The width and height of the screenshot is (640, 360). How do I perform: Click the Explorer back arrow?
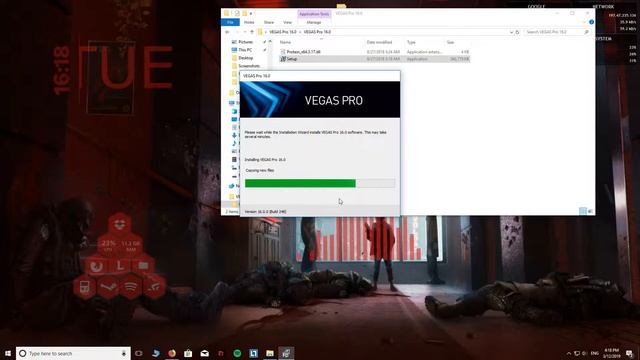pos(227,32)
